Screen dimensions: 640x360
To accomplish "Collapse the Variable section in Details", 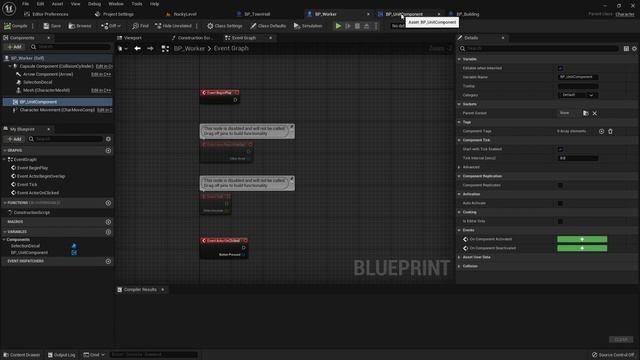I will pos(459,59).
